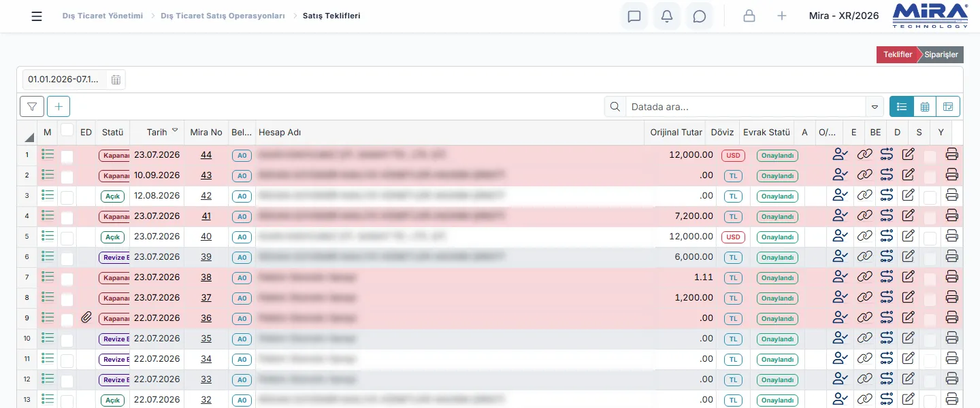Open row menu for Mira No 44
This screenshot has width=980, height=408.
[48, 154]
